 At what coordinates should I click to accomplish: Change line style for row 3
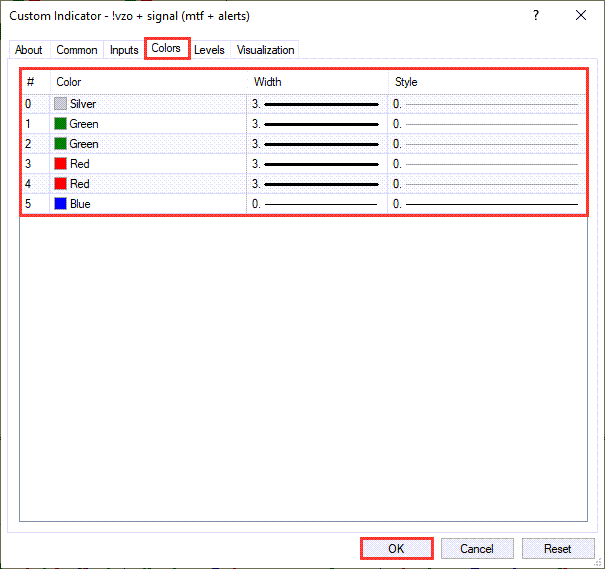(487, 164)
